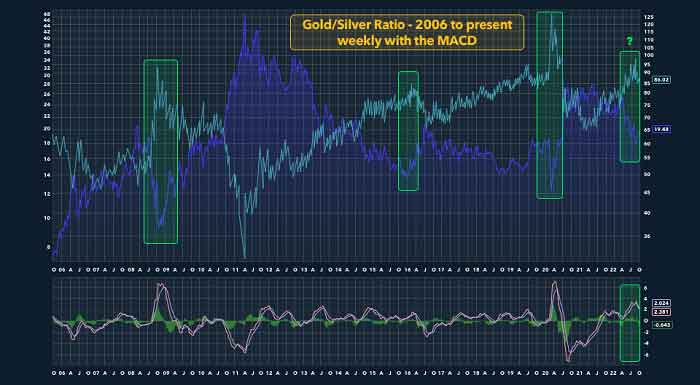Select the 19.48 price label
700x385 pixels.
point(661,129)
